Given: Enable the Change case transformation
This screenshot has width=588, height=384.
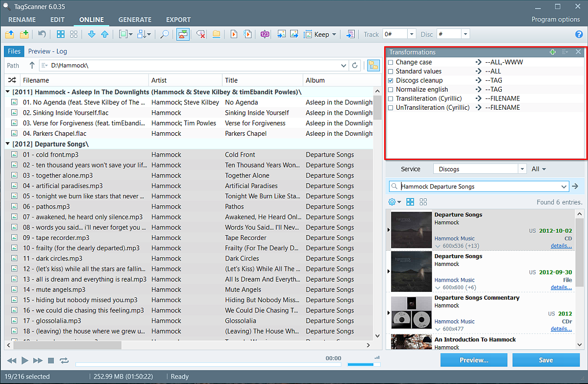Looking at the screenshot, I should [x=391, y=62].
